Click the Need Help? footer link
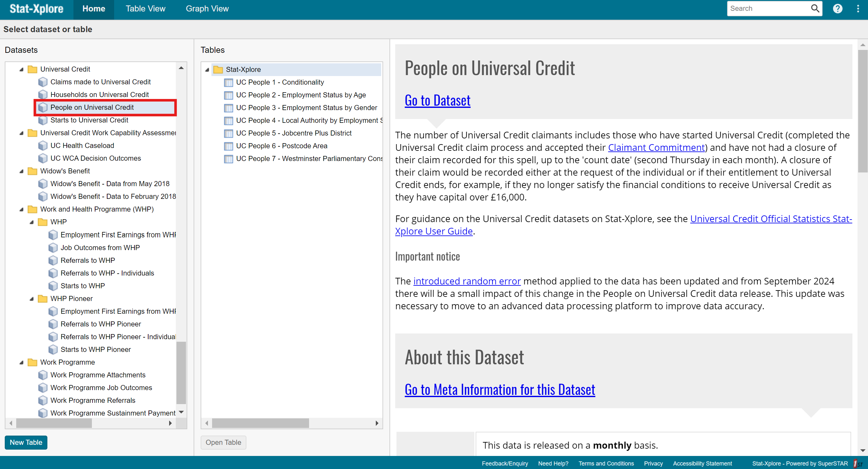Screen dimensions: 868x469 (x=553, y=464)
